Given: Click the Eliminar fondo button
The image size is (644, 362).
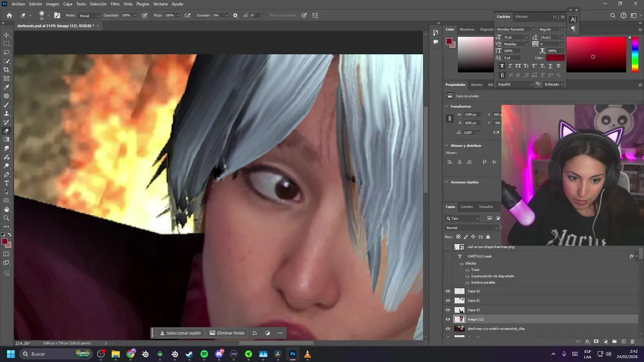Looking at the screenshot, I should (227, 333).
